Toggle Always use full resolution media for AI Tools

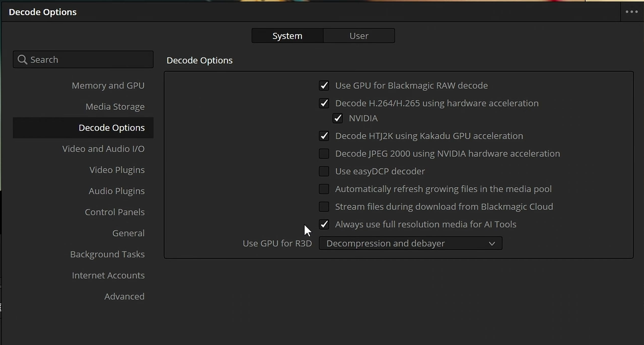tap(324, 224)
